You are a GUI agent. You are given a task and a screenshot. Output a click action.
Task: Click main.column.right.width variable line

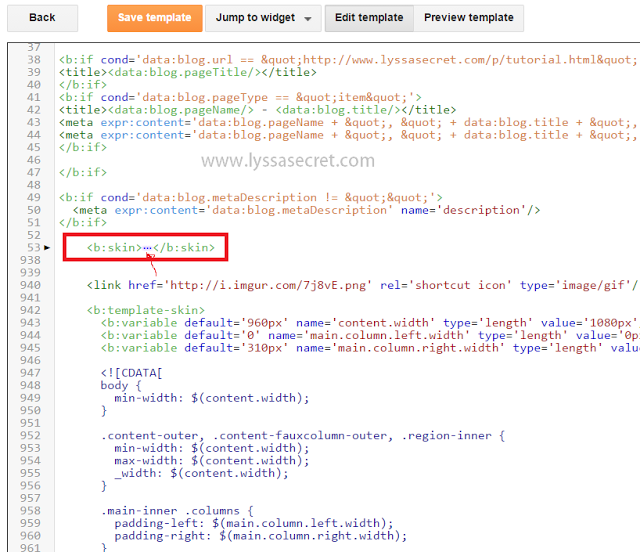click(x=369, y=348)
